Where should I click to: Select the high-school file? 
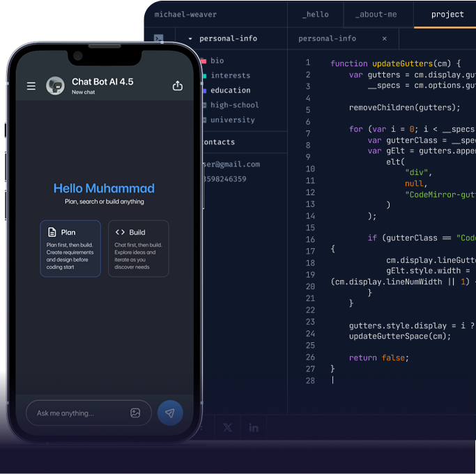[234, 105]
